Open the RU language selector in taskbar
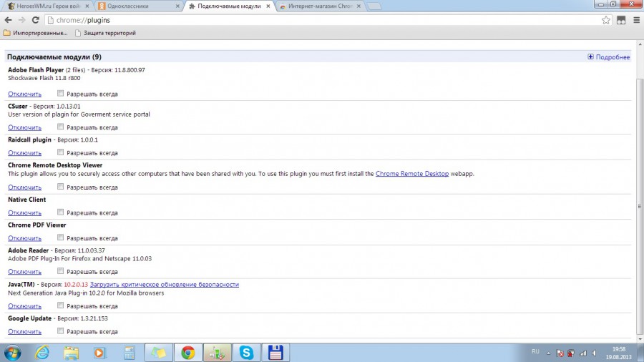 coord(535,352)
